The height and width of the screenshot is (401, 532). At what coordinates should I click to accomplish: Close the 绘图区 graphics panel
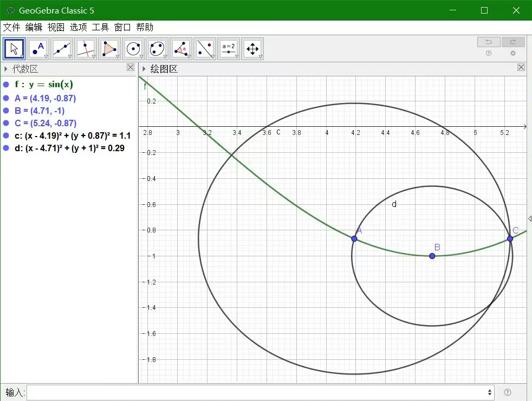click(x=521, y=67)
